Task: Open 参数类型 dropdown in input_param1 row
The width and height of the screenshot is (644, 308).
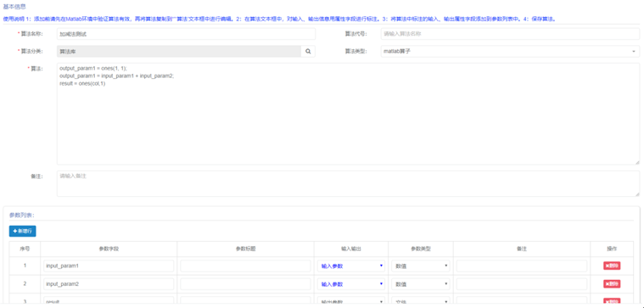Action: coord(421,266)
